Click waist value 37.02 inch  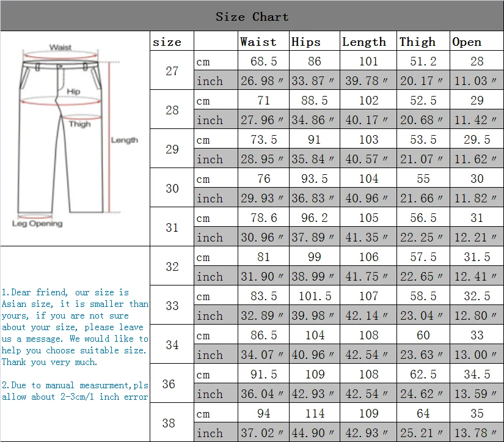(x=262, y=433)
